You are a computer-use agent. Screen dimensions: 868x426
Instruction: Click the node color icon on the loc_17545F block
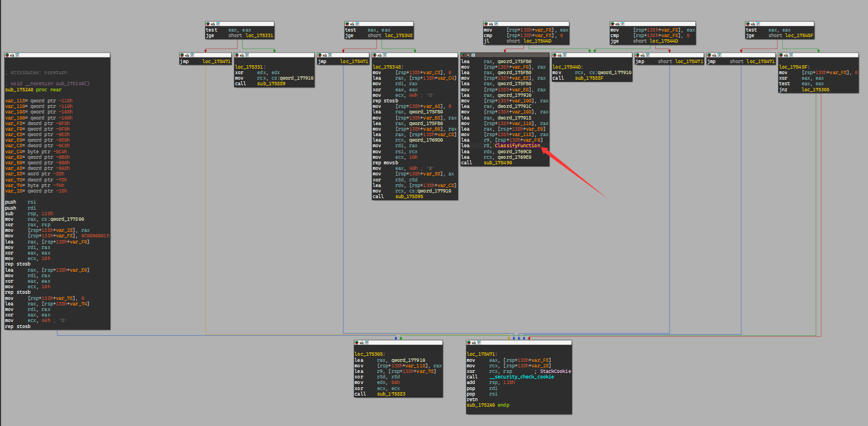tap(781, 55)
